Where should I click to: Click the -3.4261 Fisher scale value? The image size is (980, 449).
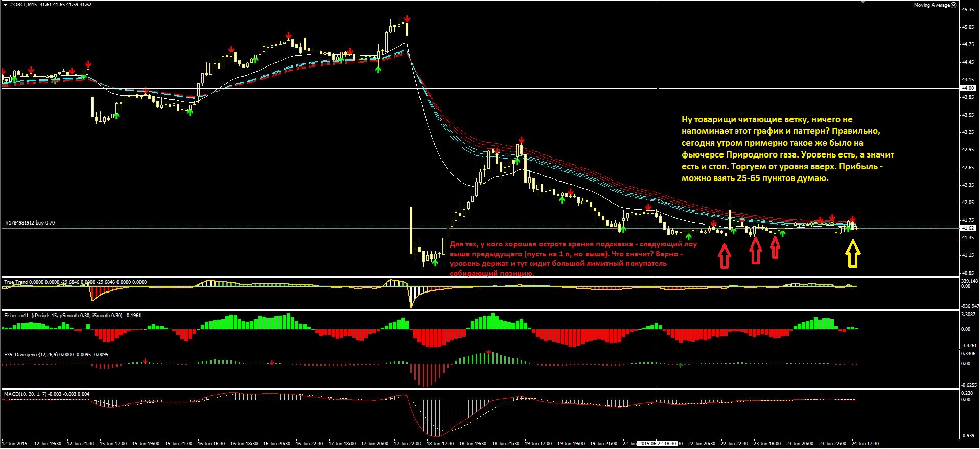click(969, 346)
